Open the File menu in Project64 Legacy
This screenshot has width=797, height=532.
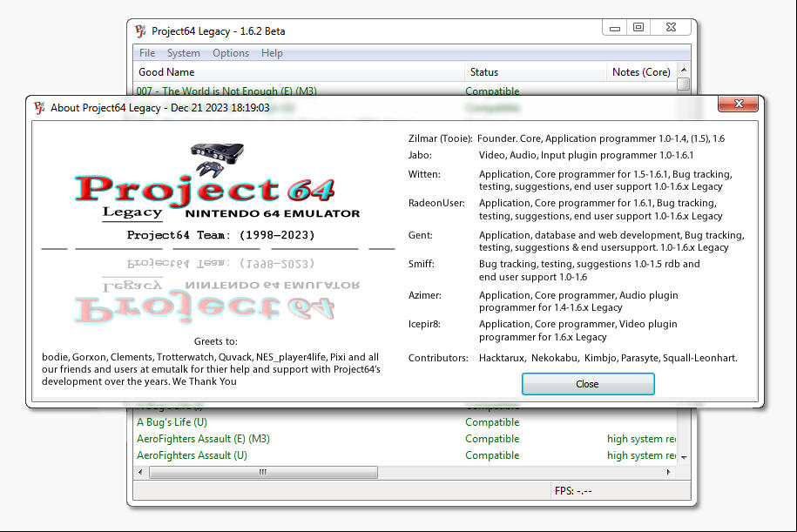pyautogui.click(x=147, y=53)
